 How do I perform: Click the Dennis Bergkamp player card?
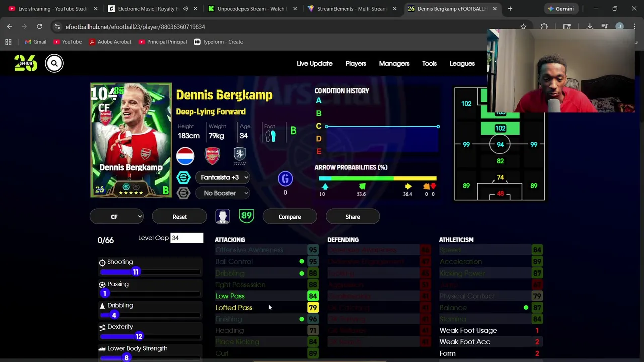pyautogui.click(x=131, y=140)
